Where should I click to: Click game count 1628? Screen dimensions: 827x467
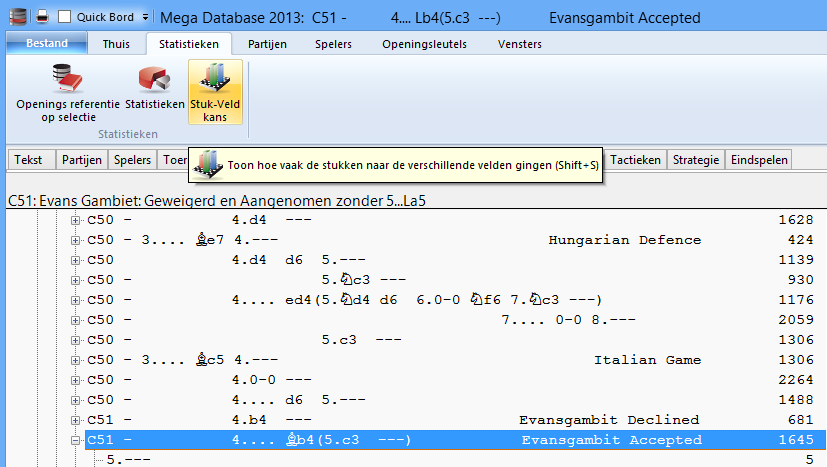tap(796, 220)
